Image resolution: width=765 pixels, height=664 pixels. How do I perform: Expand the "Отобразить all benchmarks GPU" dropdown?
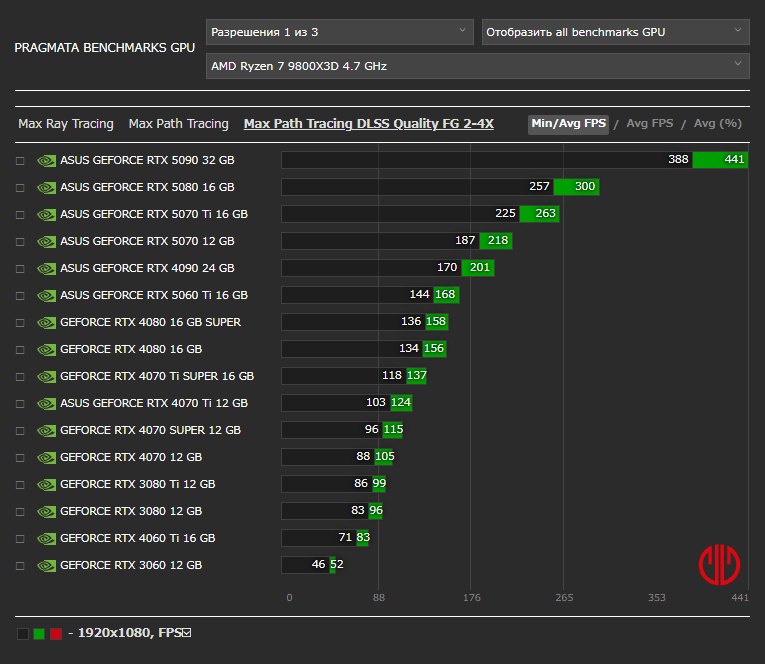pyautogui.click(x=614, y=32)
